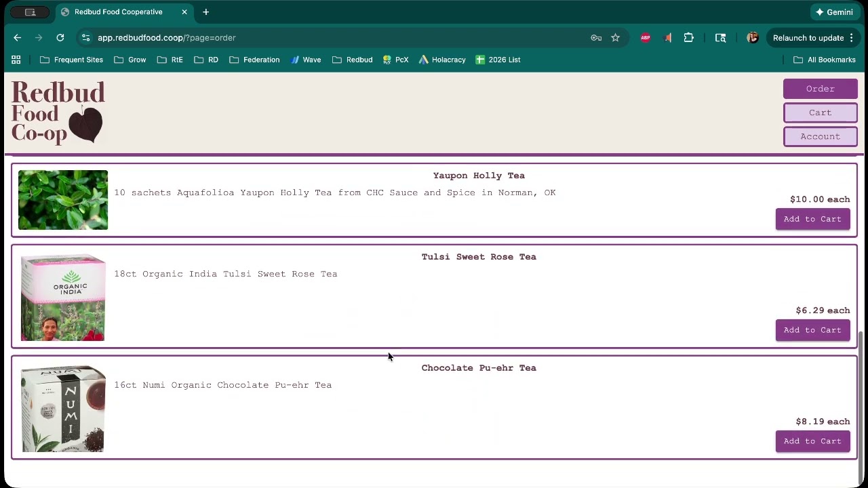Image resolution: width=868 pixels, height=488 pixels.
Task: Open the RtE bookmark folder
Action: 170,60
